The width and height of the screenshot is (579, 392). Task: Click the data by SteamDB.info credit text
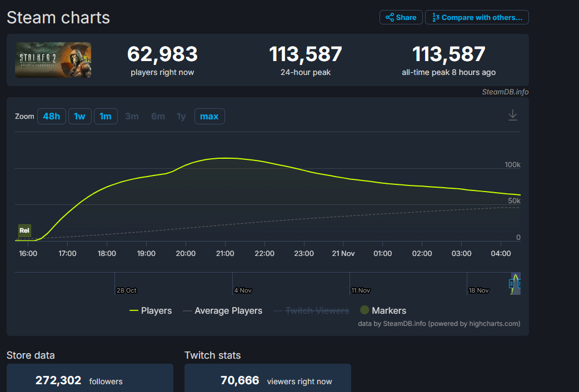439,324
